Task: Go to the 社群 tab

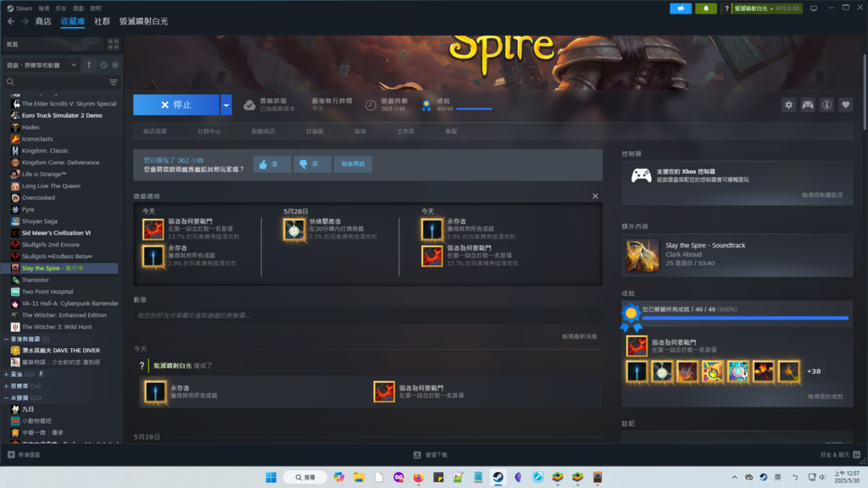Action: [102, 21]
